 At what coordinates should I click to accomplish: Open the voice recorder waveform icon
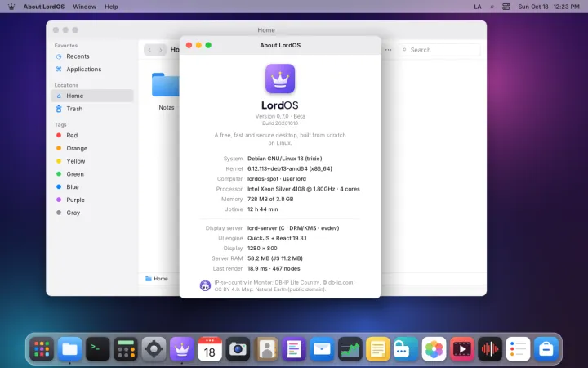tap(490, 349)
